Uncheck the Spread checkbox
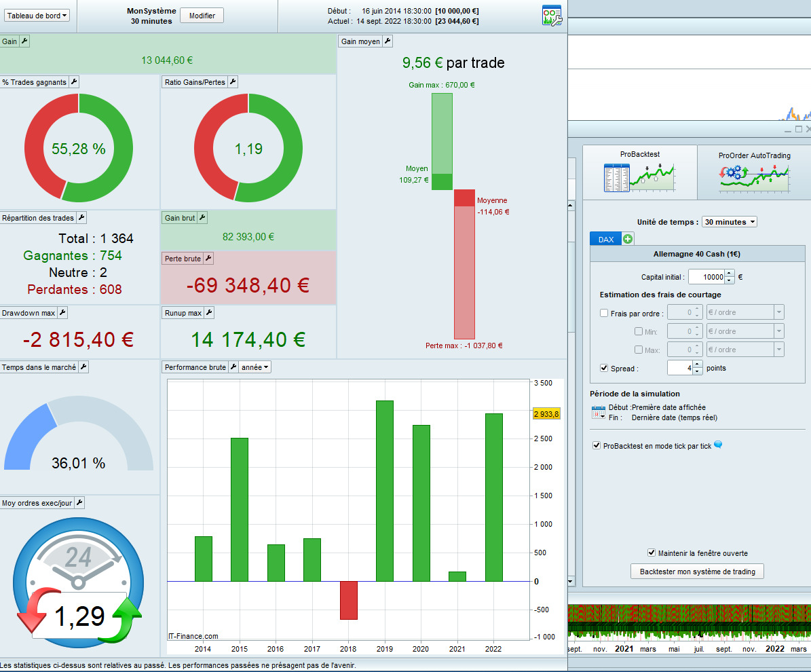 pyautogui.click(x=603, y=368)
